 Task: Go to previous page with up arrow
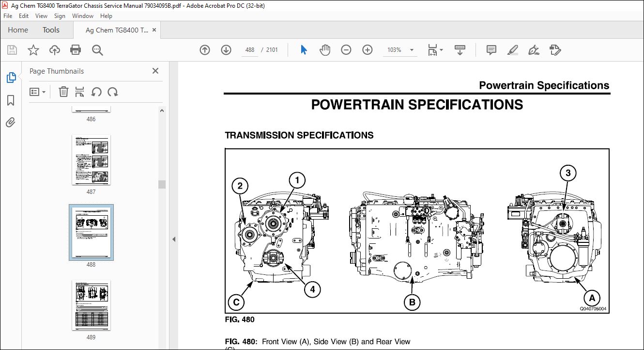point(205,50)
